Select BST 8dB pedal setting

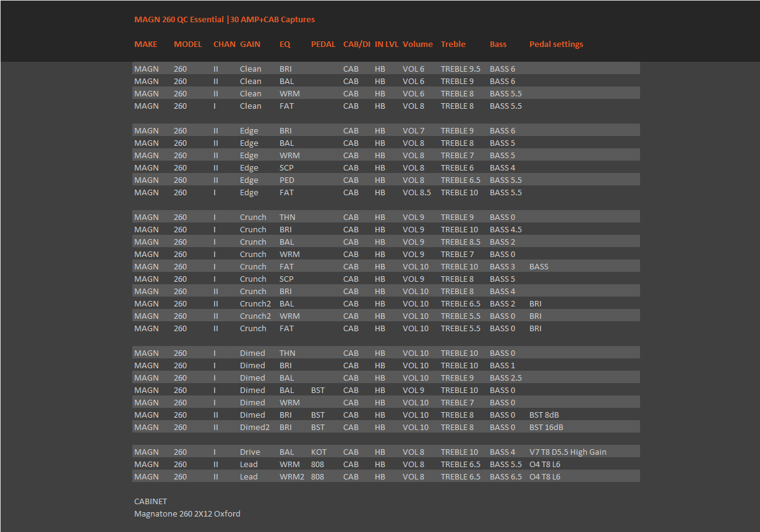[x=544, y=415]
